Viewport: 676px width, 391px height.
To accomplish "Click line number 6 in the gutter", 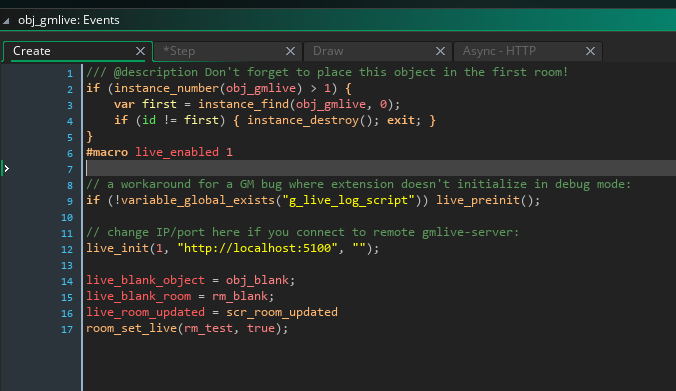I will click(70, 153).
